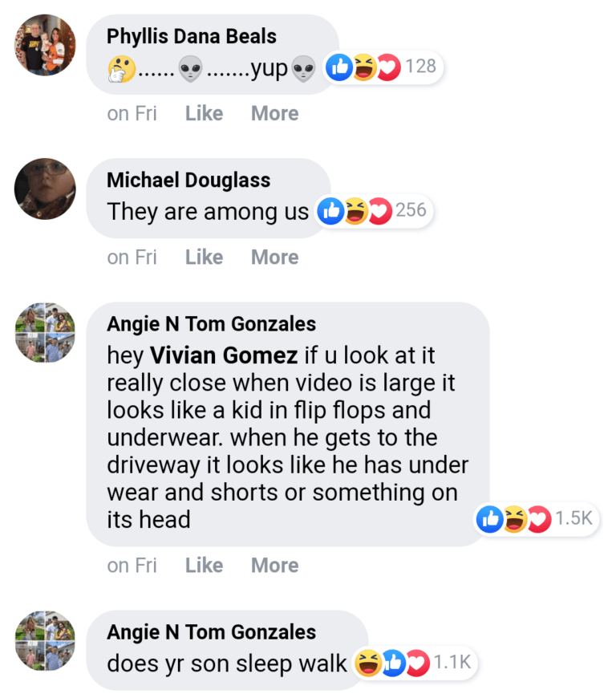Click the 'on Fri' timestamp under Michael's comment
Viewport: 616px width, 698px height.
point(132,258)
